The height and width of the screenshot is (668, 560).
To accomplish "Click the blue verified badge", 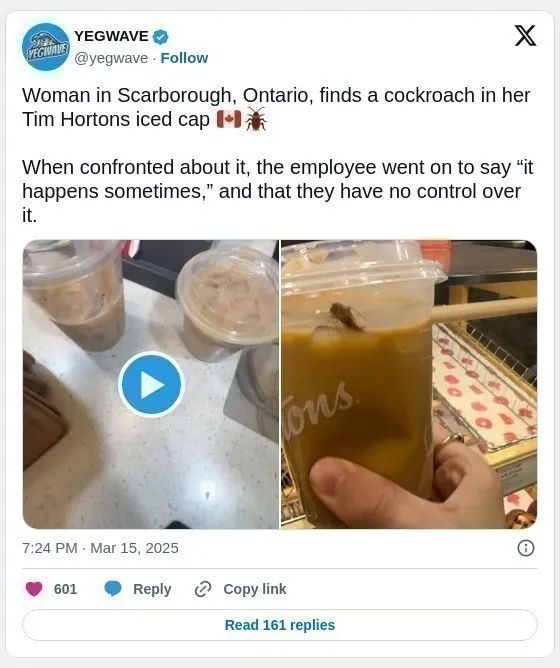I will click(x=160, y=37).
